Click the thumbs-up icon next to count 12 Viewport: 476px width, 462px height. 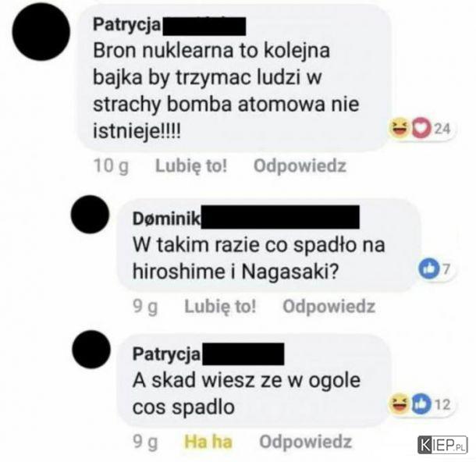click(421, 404)
